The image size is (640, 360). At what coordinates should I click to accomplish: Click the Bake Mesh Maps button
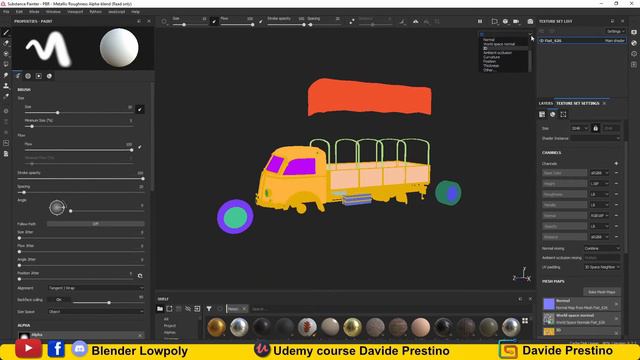point(602,292)
